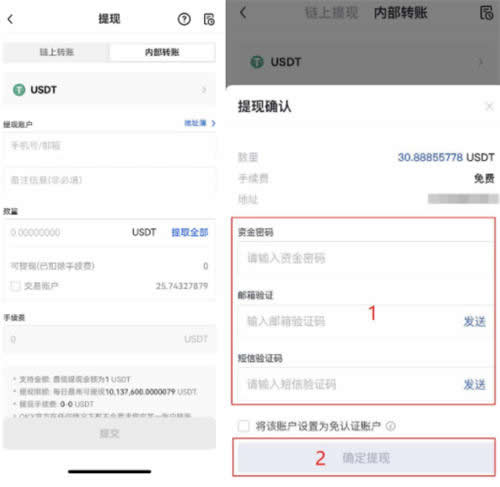Select the 内部转账 tab
This screenshot has height=487, width=500.
pyautogui.click(x=162, y=52)
